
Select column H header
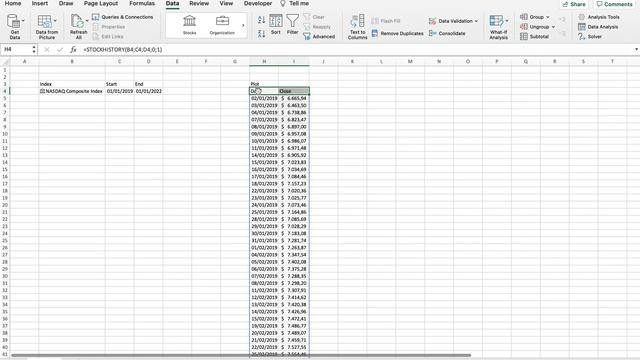coord(264,62)
